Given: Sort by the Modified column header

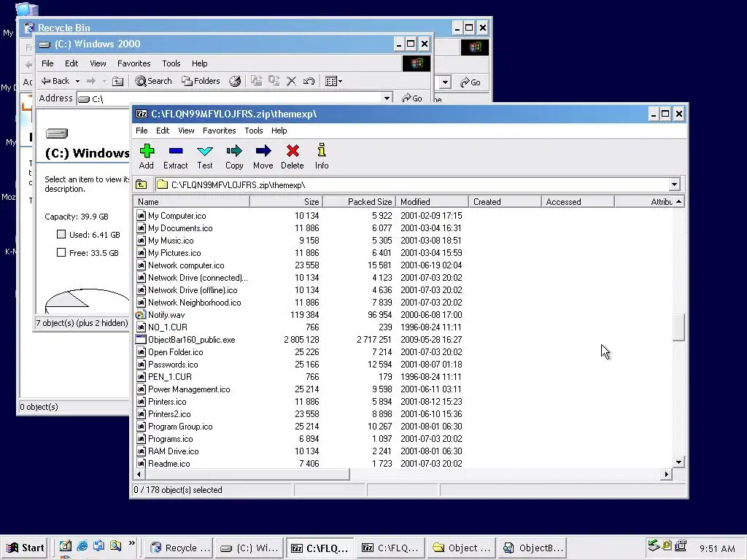Looking at the screenshot, I should [432, 202].
